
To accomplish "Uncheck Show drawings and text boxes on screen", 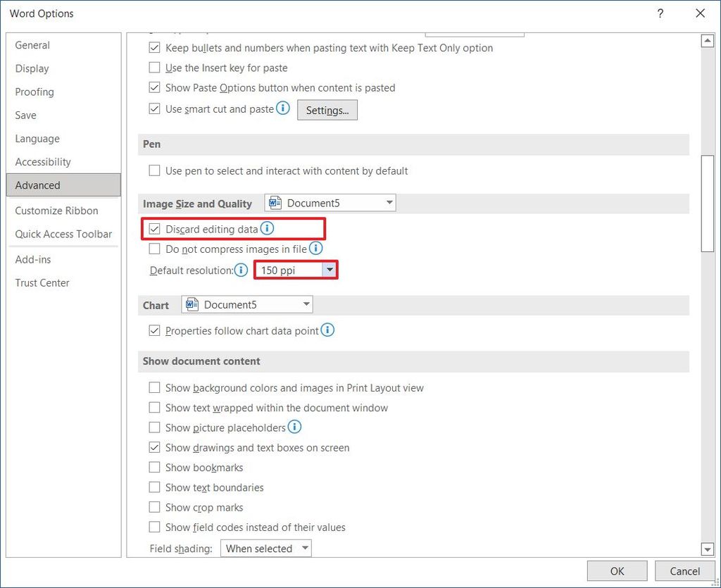I will click(x=154, y=447).
